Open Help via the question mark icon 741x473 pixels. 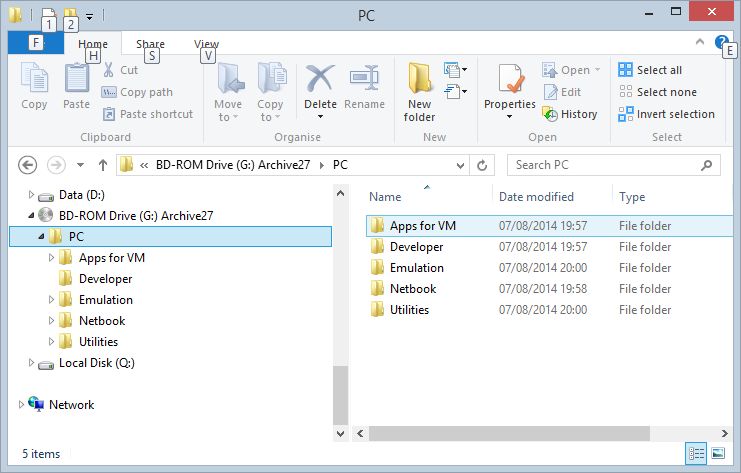pyautogui.click(x=721, y=42)
